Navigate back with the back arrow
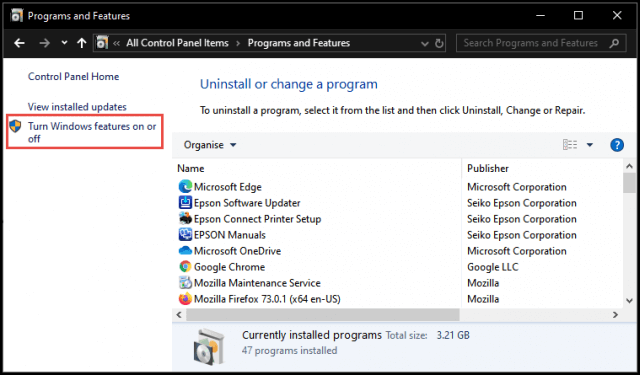This screenshot has width=640, height=375. (19, 43)
